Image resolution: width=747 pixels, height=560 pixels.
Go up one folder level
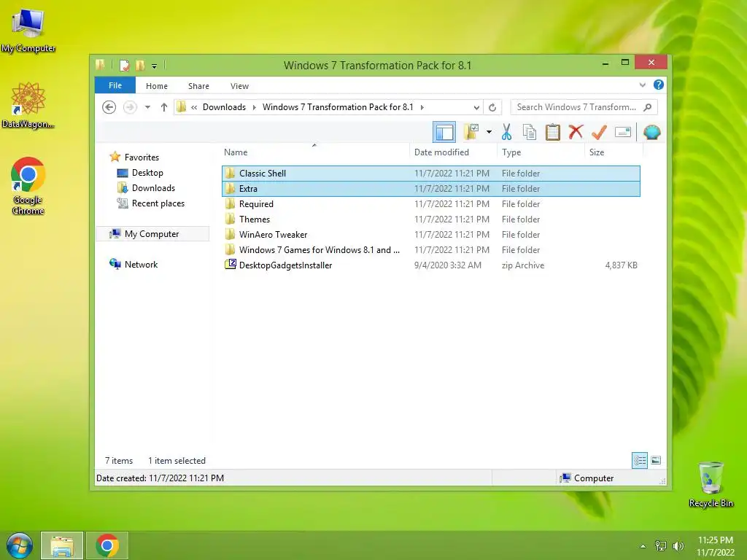pos(164,107)
